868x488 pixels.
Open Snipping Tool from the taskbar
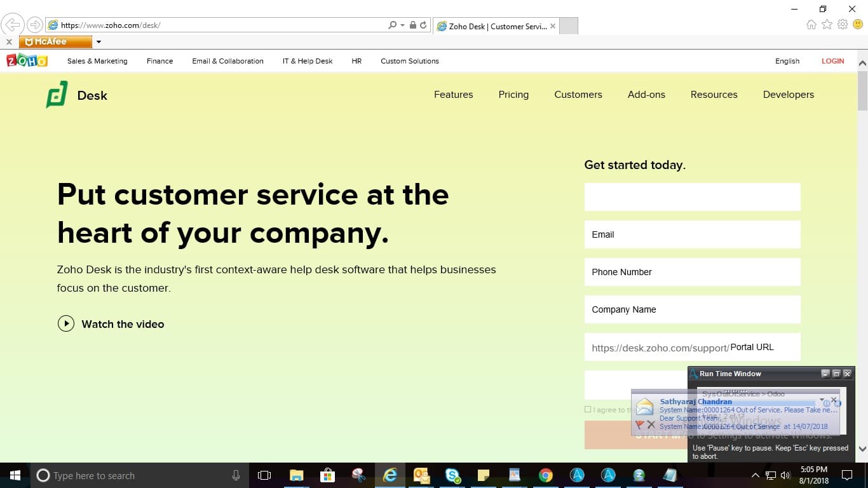click(358, 475)
